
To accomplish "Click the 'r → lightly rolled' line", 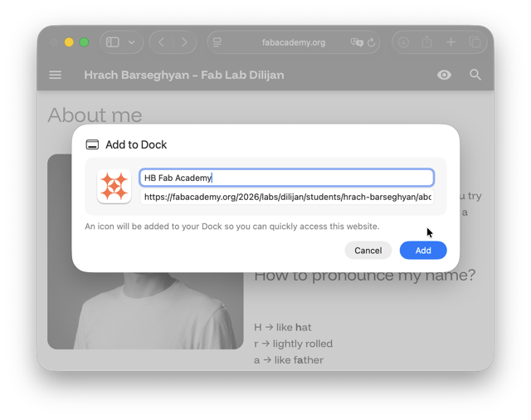I will coord(293,344).
